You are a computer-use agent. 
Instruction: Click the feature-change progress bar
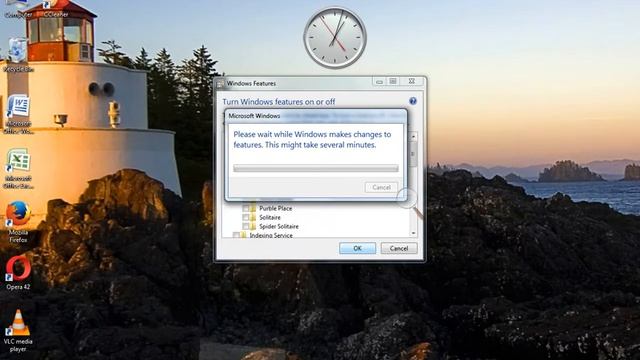pyautogui.click(x=316, y=168)
